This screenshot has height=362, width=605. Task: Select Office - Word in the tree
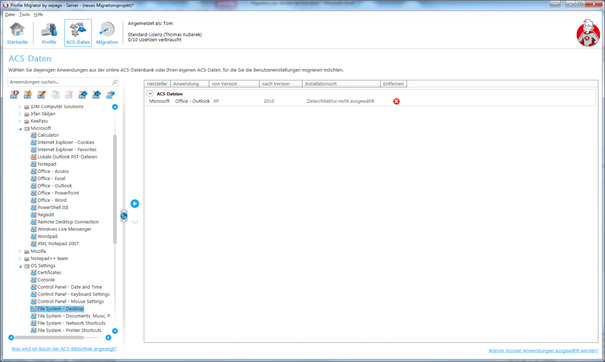[52, 200]
